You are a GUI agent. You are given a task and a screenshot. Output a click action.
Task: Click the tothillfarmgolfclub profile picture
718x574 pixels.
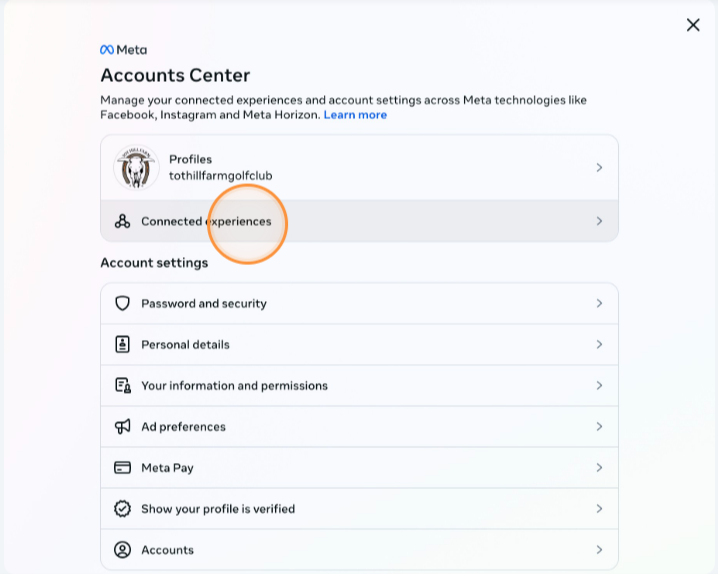[137, 168]
